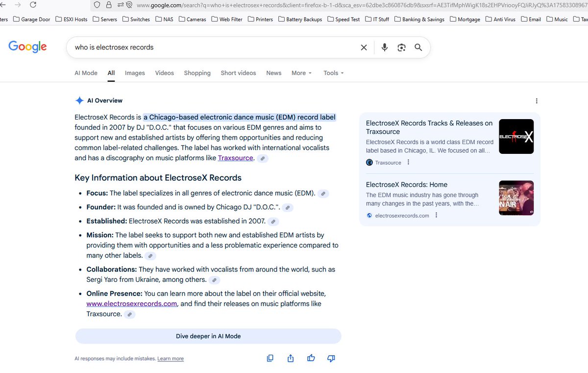Open source link icon on Collaborations bullet
Screen dimensions: 588x373
214,280
